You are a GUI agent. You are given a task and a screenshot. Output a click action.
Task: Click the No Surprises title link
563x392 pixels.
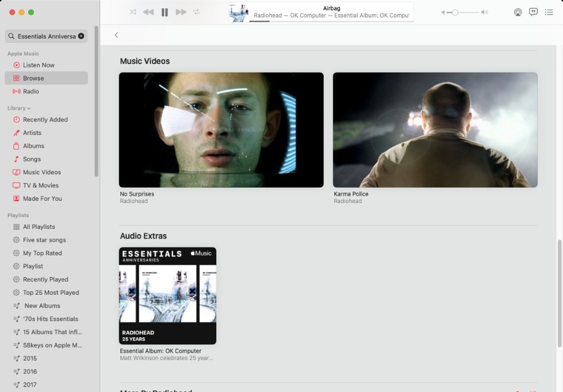coord(137,194)
